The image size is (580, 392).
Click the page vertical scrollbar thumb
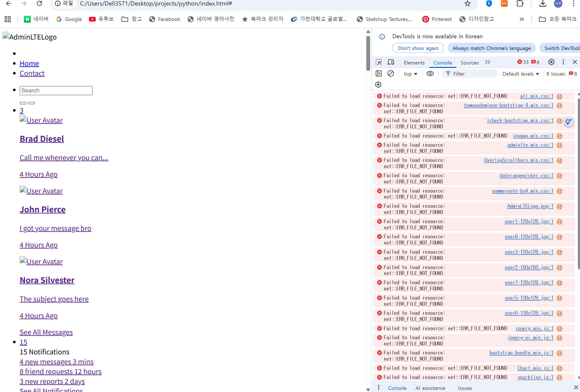pos(368,53)
